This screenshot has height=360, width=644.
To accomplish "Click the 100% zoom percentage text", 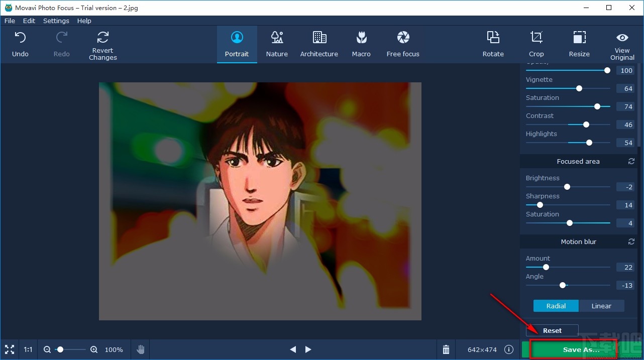I will click(x=114, y=349).
